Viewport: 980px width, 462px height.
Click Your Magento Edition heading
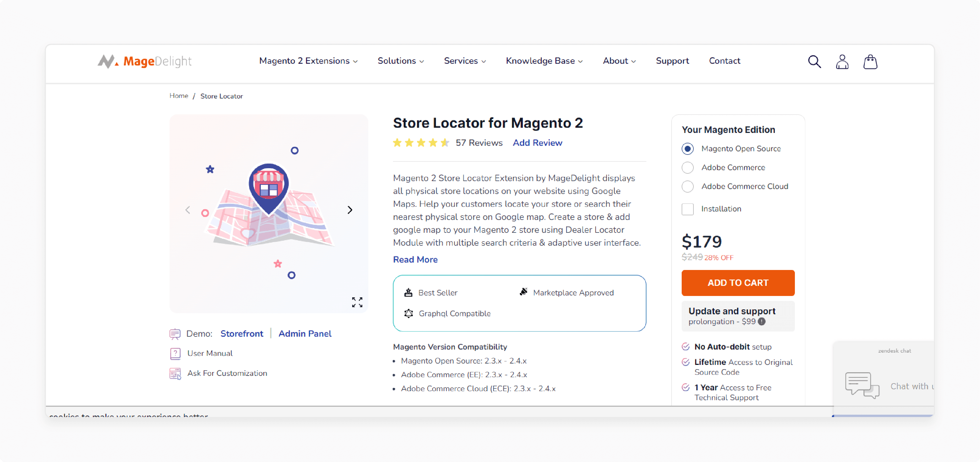pos(728,129)
